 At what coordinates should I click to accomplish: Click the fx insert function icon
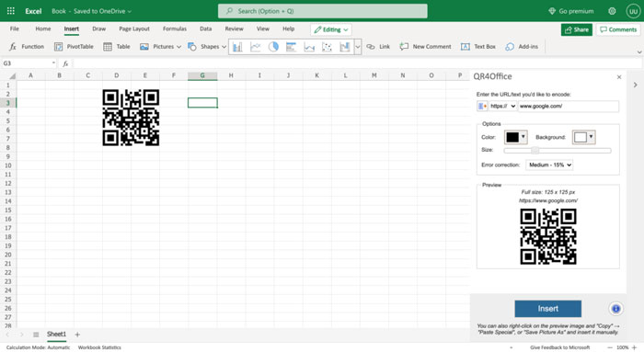[65, 63]
